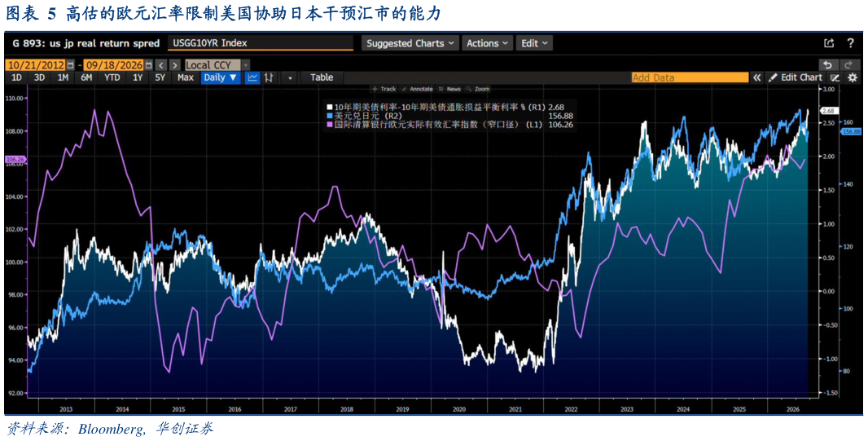Open chart settings gear icon
This screenshot has width=868, height=441.
tap(852, 77)
